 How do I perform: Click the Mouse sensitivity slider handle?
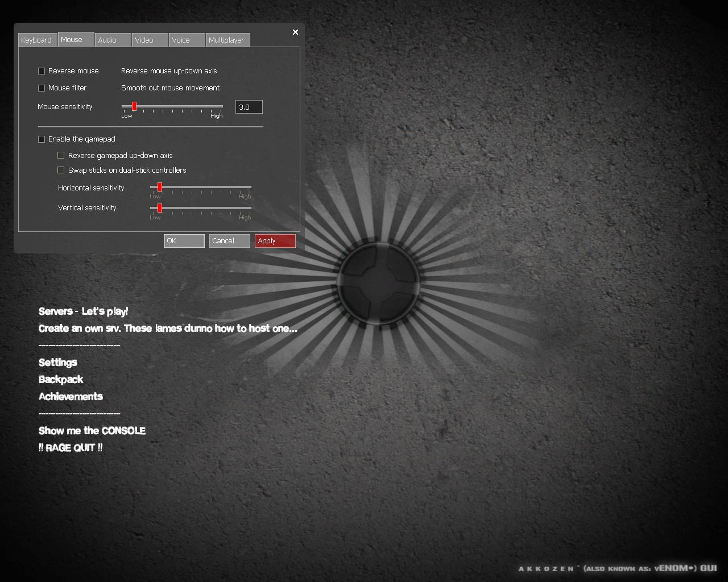click(x=134, y=106)
